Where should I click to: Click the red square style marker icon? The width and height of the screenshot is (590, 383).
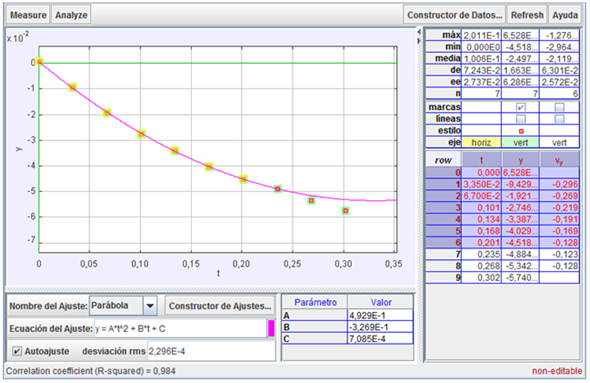tap(521, 131)
